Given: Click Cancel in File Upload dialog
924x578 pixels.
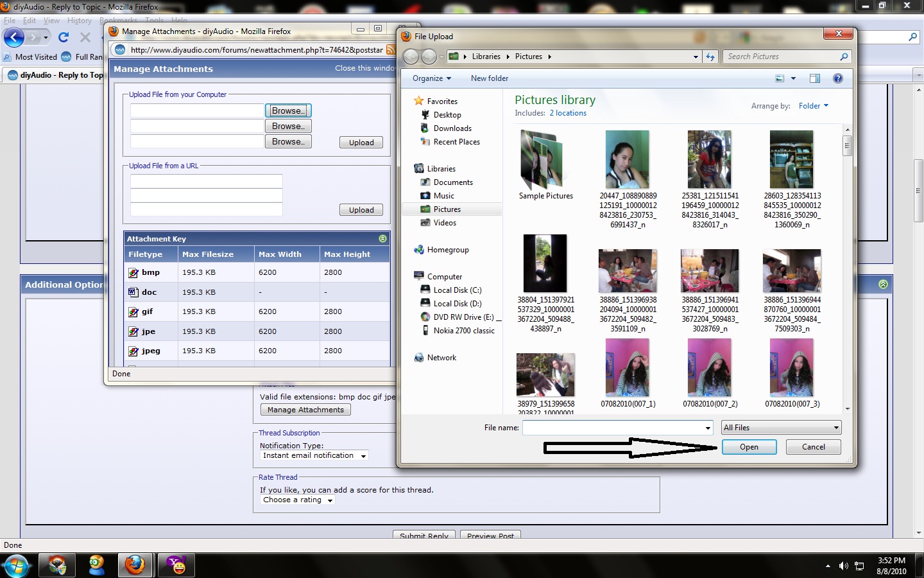Looking at the screenshot, I should coord(814,447).
